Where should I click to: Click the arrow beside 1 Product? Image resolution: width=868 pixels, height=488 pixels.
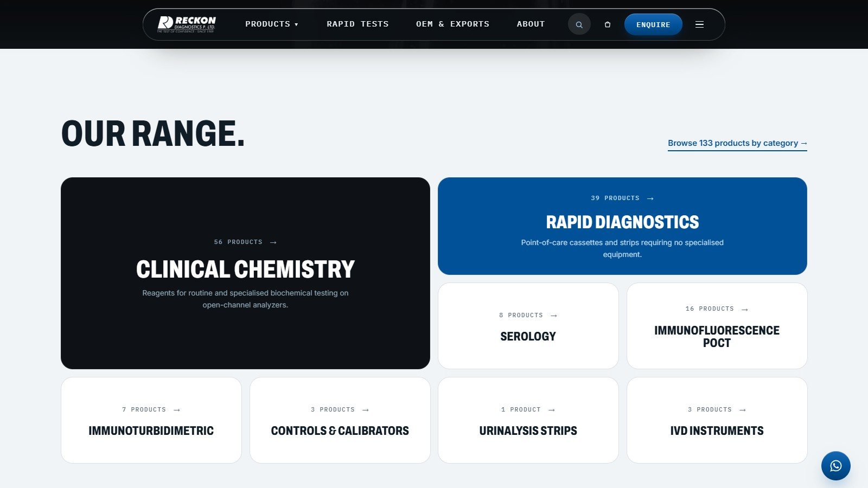point(552,410)
